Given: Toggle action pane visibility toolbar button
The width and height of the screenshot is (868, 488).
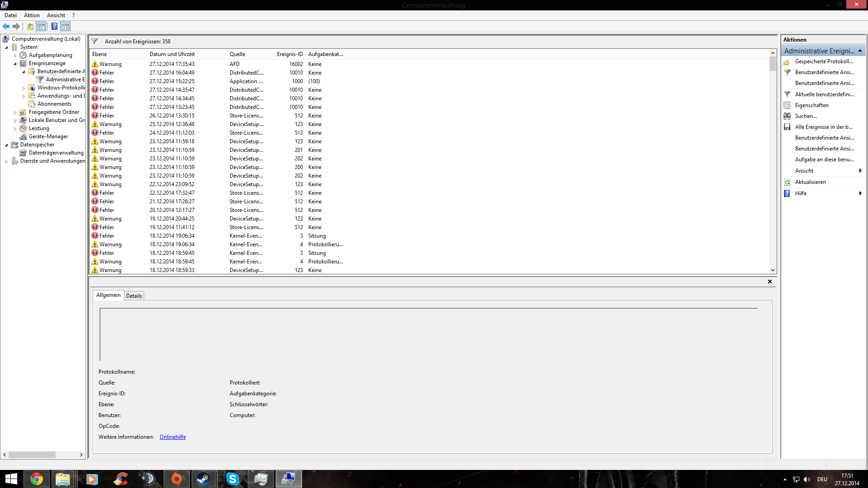Looking at the screenshot, I should click(x=66, y=26).
